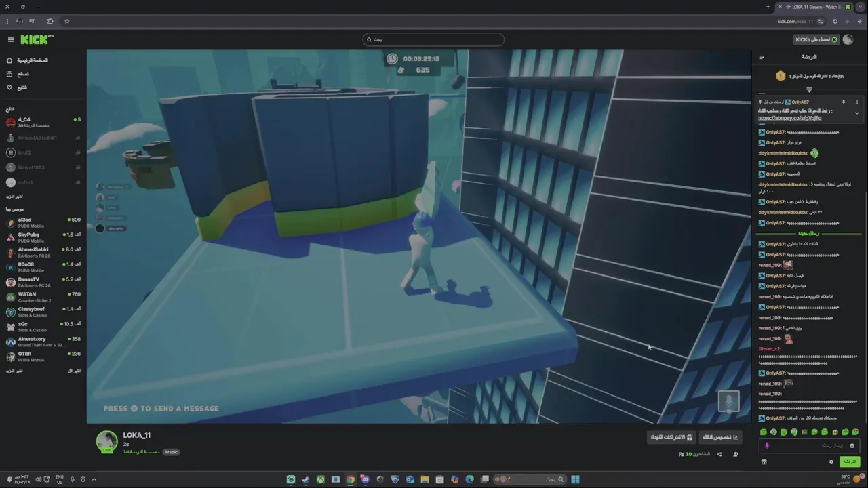
Task: Open chat settings gear icon
Action: [x=831, y=462]
